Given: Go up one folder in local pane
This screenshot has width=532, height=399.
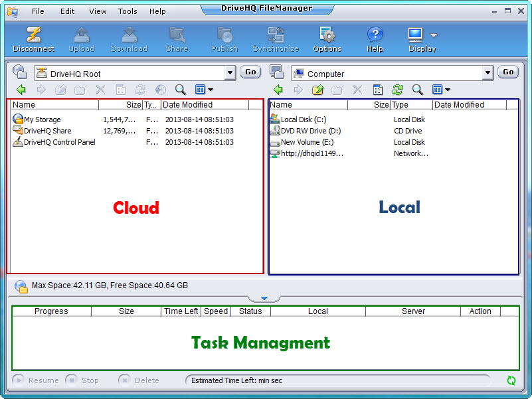Looking at the screenshot, I should click(x=318, y=90).
